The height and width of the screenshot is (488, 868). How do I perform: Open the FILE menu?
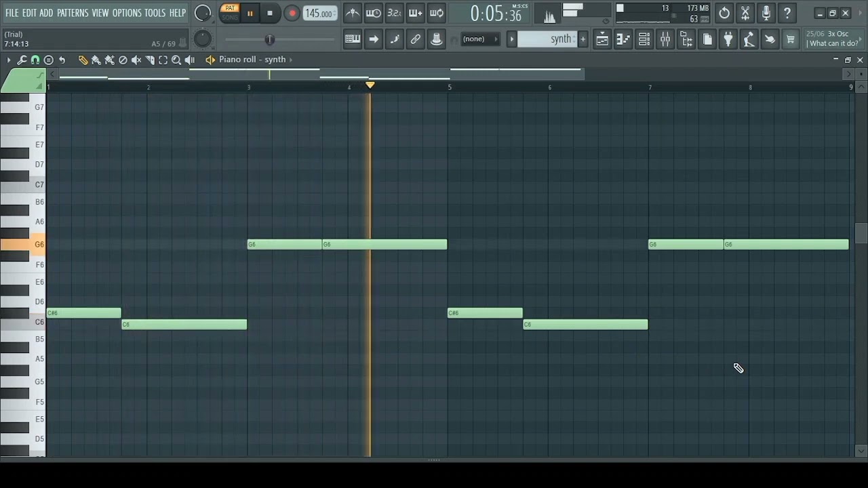[x=12, y=13]
